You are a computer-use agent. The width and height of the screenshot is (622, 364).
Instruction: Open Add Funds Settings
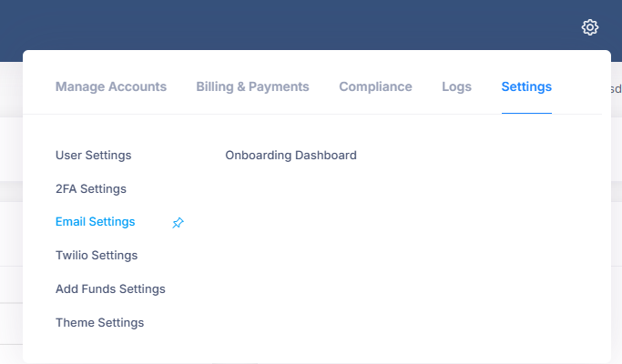tap(110, 289)
